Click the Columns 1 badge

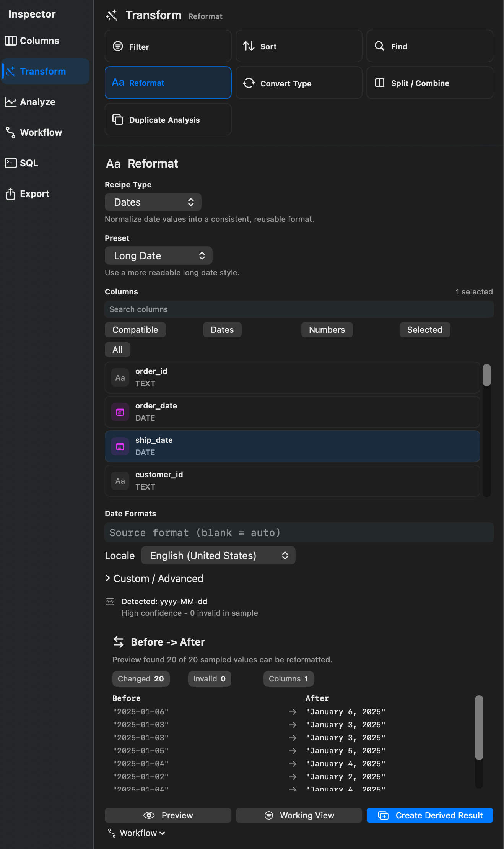pyautogui.click(x=289, y=679)
